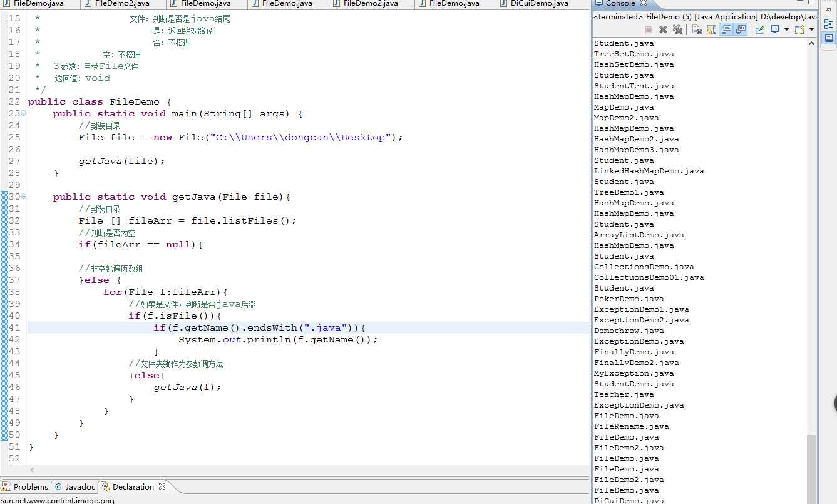The image size is (837, 504).
Task: Click CollectionsDemo.java in console output
Action: point(644,267)
